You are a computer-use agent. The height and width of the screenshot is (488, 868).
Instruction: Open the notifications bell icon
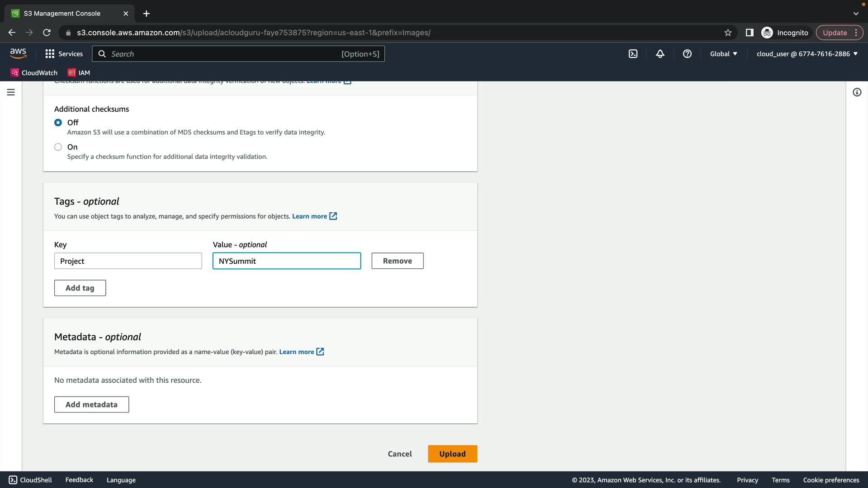(x=660, y=54)
